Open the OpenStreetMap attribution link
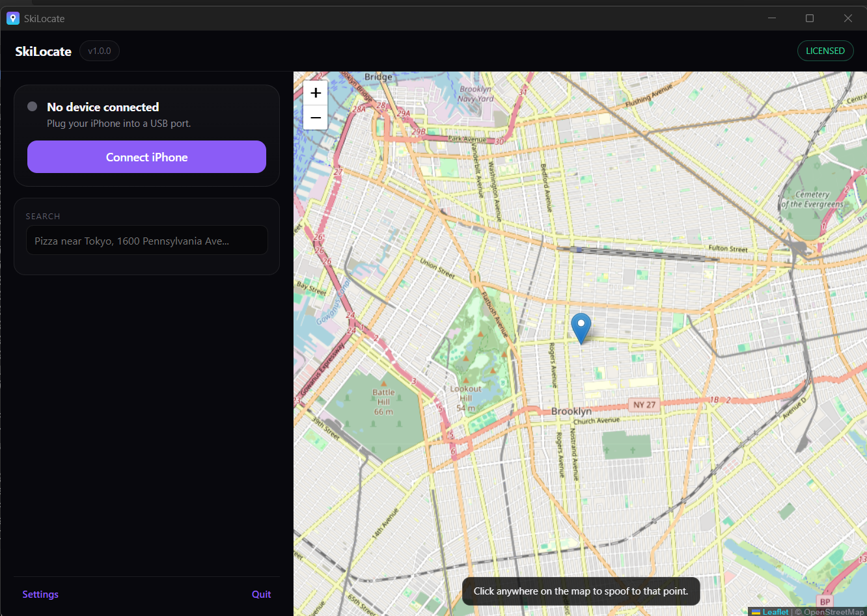This screenshot has height=616, width=867. pos(833,611)
